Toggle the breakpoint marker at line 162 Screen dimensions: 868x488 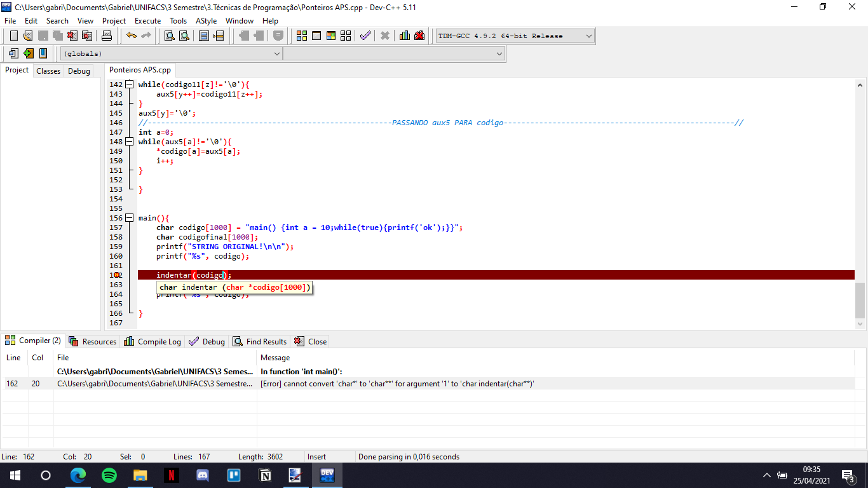click(x=117, y=275)
